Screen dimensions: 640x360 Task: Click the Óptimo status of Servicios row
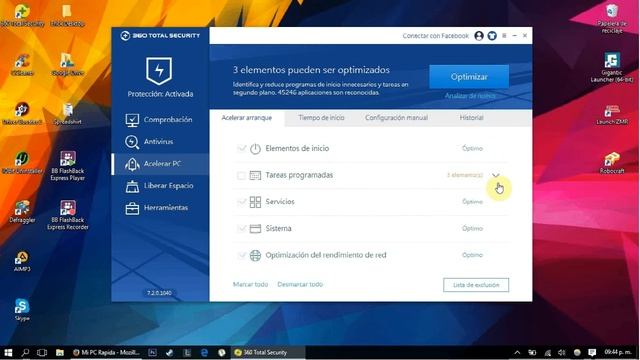(x=472, y=202)
